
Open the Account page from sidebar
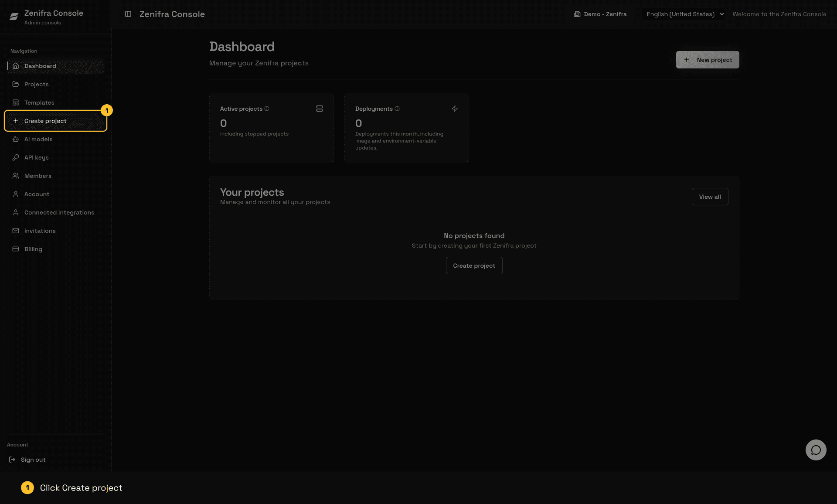[x=56, y=194]
